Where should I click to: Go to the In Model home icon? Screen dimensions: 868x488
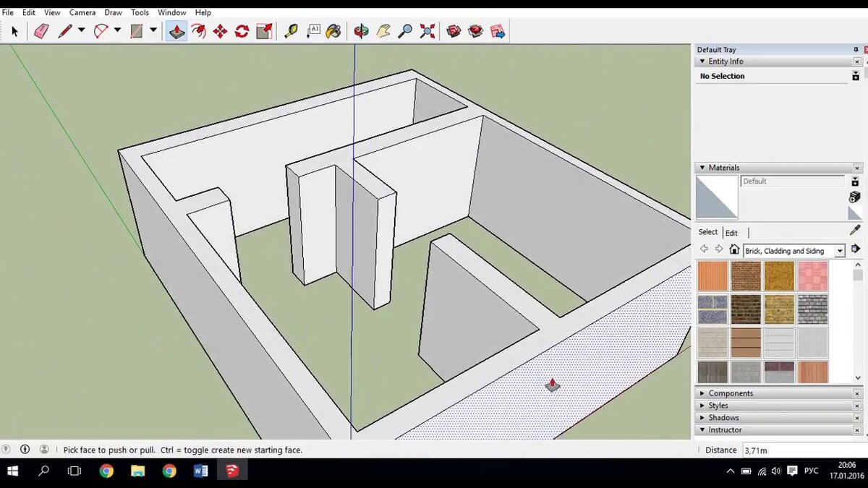[x=734, y=249]
